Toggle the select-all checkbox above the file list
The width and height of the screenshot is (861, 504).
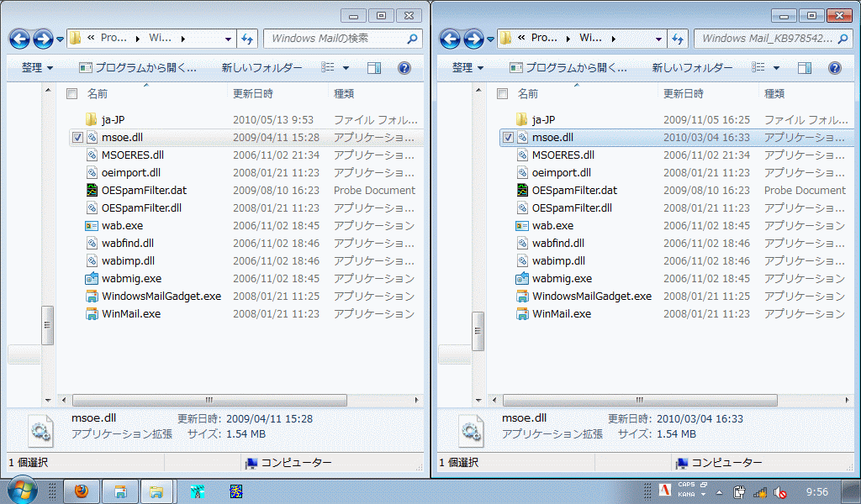click(x=72, y=93)
